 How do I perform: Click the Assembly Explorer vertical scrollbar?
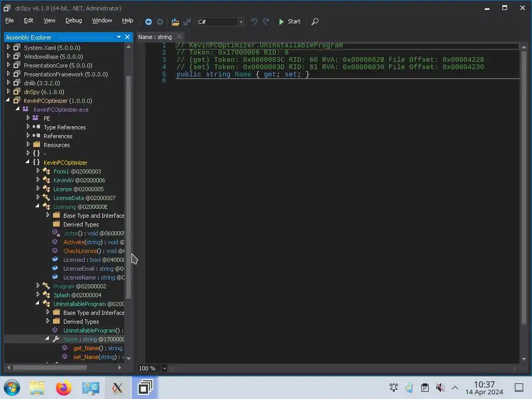(x=128, y=187)
